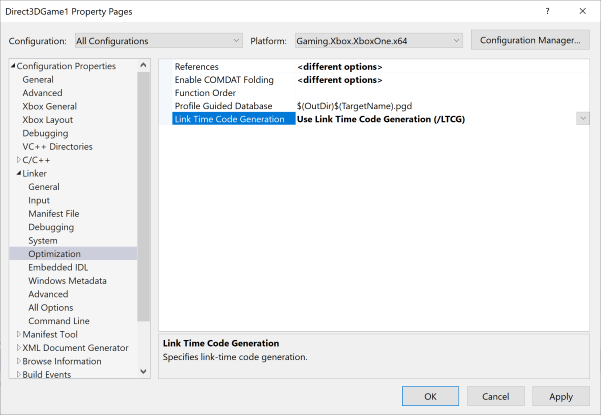
Task: Select the Xbox General page
Action: pyautogui.click(x=49, y=107)
